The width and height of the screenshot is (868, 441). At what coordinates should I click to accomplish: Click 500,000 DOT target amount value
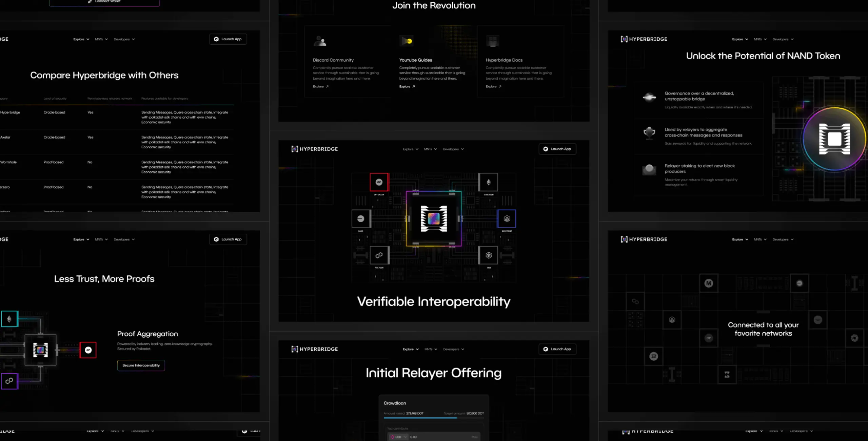tap(475, 413)
